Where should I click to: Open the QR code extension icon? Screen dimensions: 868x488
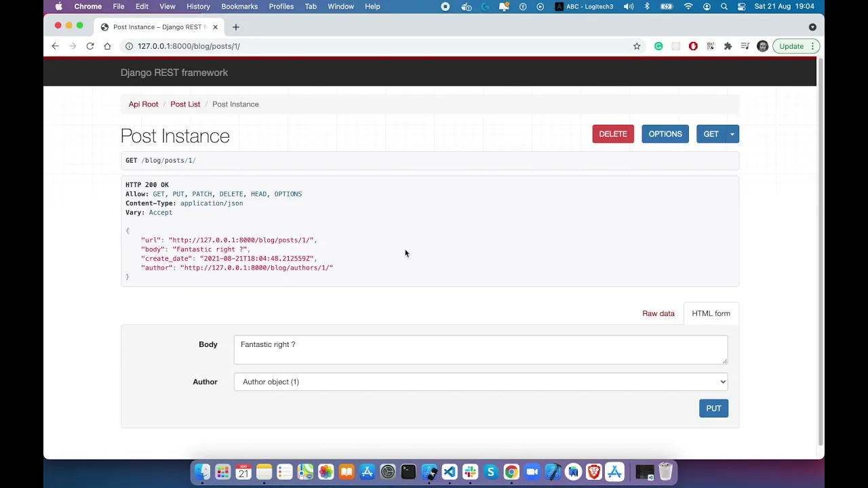pyautogui.click(x=710, y=46)
